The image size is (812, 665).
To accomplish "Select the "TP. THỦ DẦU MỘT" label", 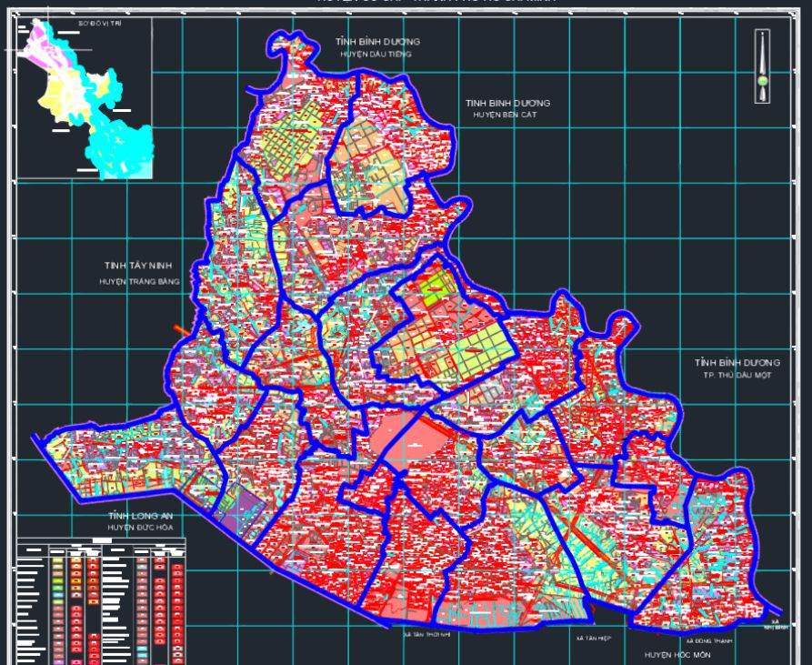I will click(737, 375).
